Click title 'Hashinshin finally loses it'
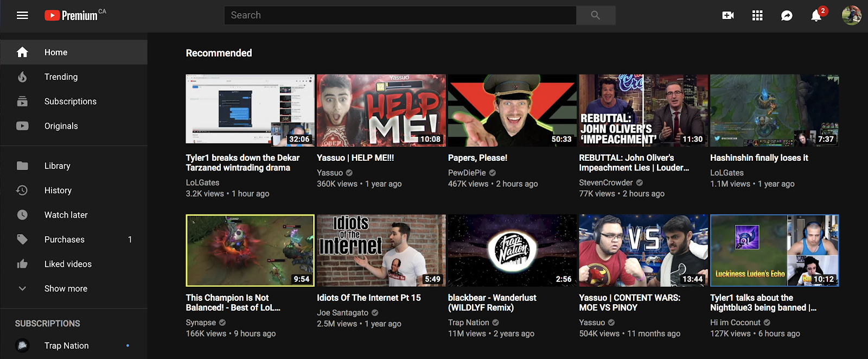 coord(759,158)
